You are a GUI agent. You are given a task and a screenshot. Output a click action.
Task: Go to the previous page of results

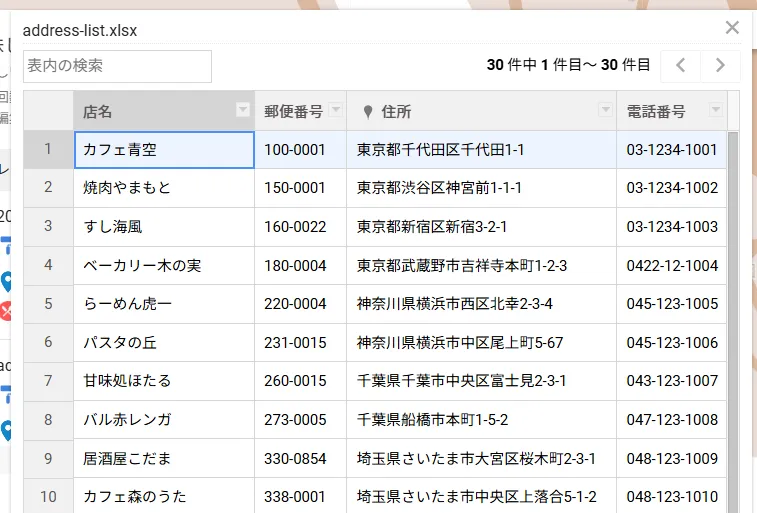[x=681, y=66]
